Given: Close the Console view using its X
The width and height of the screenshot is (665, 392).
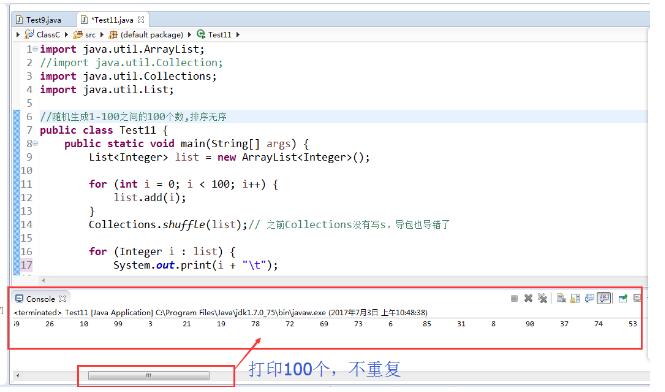Looking at the screenshot, I should tap(63, 299).
